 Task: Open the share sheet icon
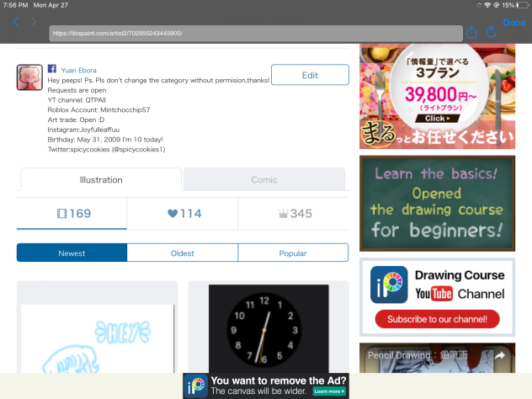472,32
